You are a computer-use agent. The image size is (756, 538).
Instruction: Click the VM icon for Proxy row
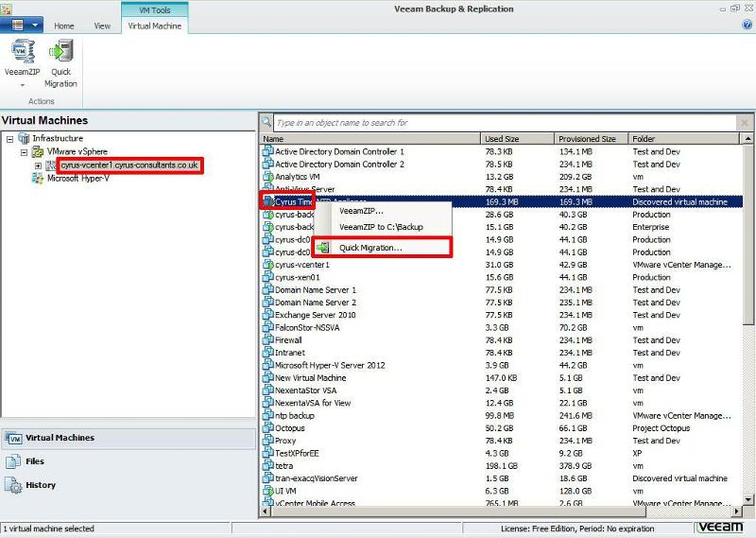(268, 440)
